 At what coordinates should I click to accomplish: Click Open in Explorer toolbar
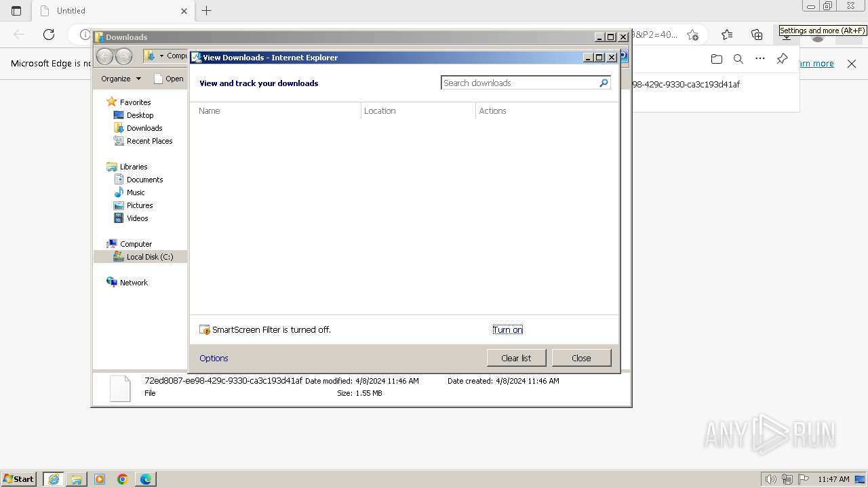point(169,79)
